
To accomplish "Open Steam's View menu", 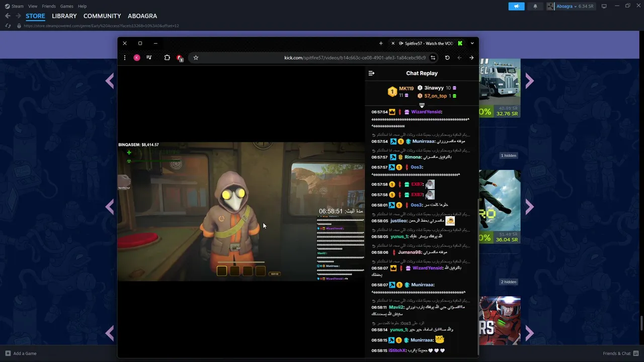I will pos(33,6).
